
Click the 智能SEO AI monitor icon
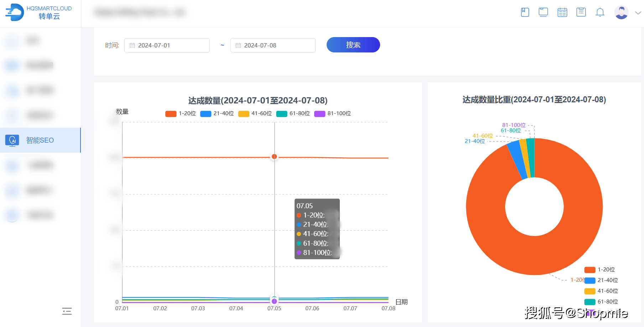12,140
